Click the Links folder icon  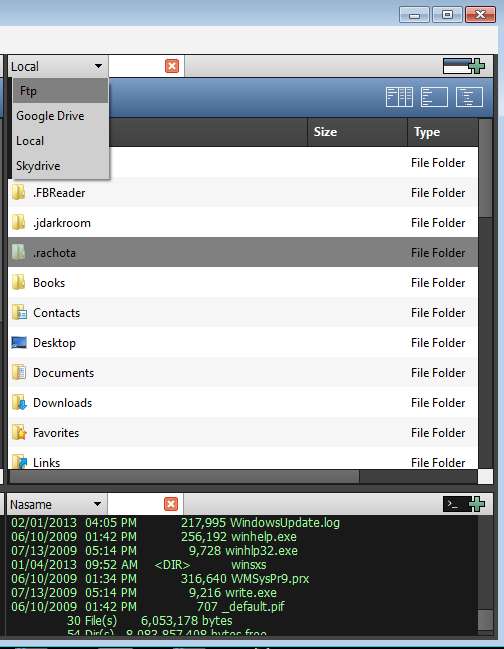point(19,462)
